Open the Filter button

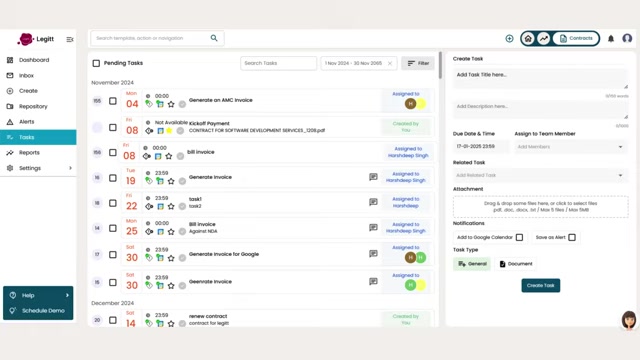point(418,63)
